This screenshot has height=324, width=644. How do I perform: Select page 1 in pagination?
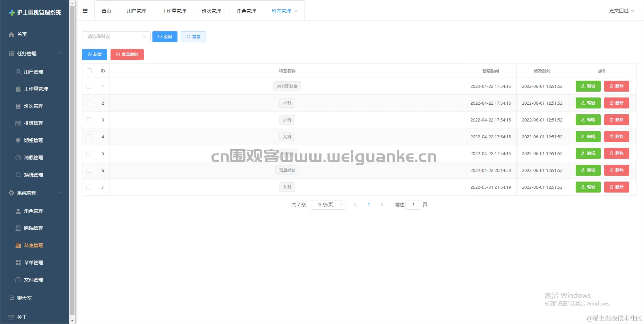[x=369, y=205]
